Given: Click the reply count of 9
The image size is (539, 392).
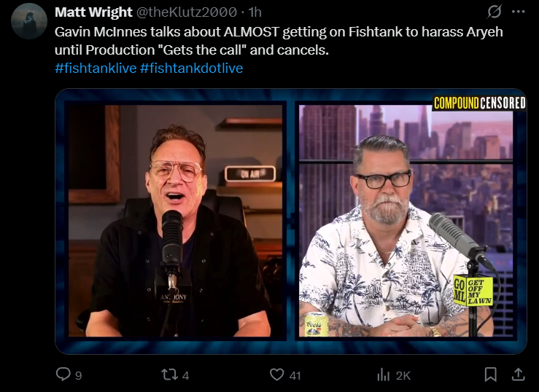Looking at the screenshot, I should pyautogui.click(x=79, y=375).
